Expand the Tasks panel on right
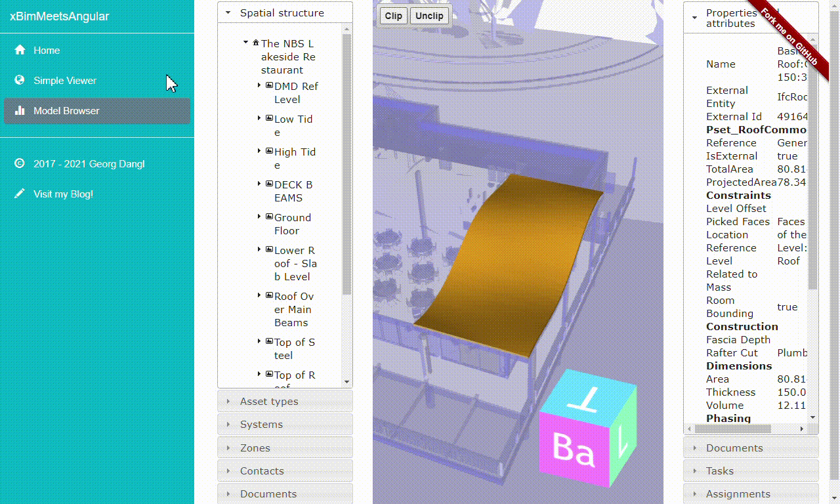Image resolution: width=840 pixels, height=504 pixels. [x=751, y=471]
